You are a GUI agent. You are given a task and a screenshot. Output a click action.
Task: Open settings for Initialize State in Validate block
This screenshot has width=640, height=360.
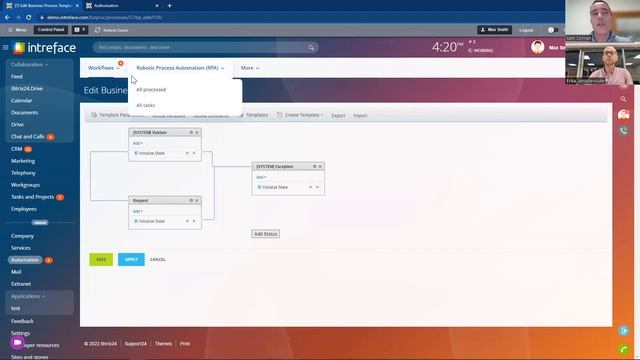(x=187, y=153)
